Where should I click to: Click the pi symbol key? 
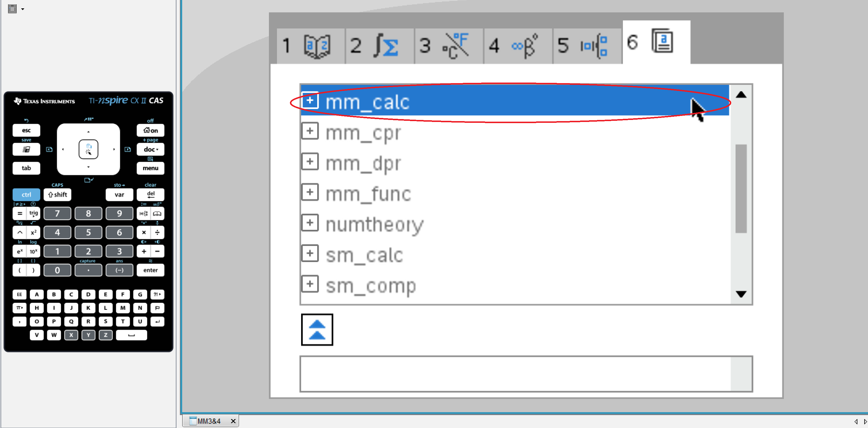20,308
